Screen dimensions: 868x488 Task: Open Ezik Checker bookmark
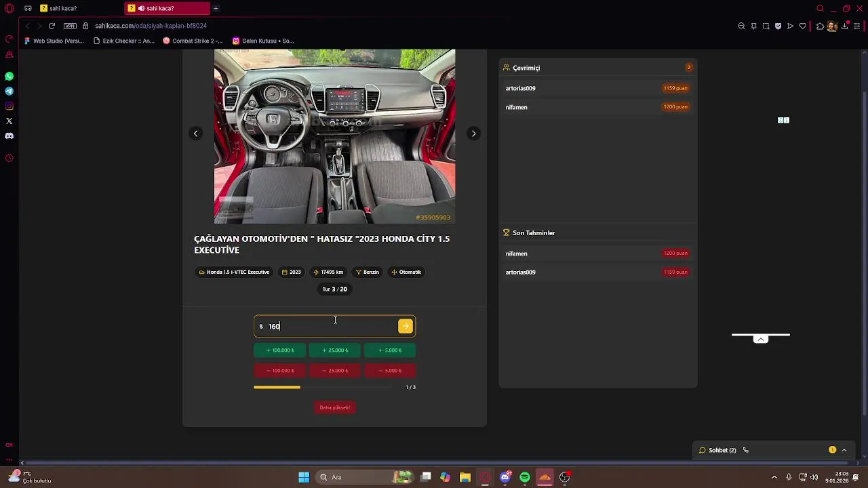[124, 41]
